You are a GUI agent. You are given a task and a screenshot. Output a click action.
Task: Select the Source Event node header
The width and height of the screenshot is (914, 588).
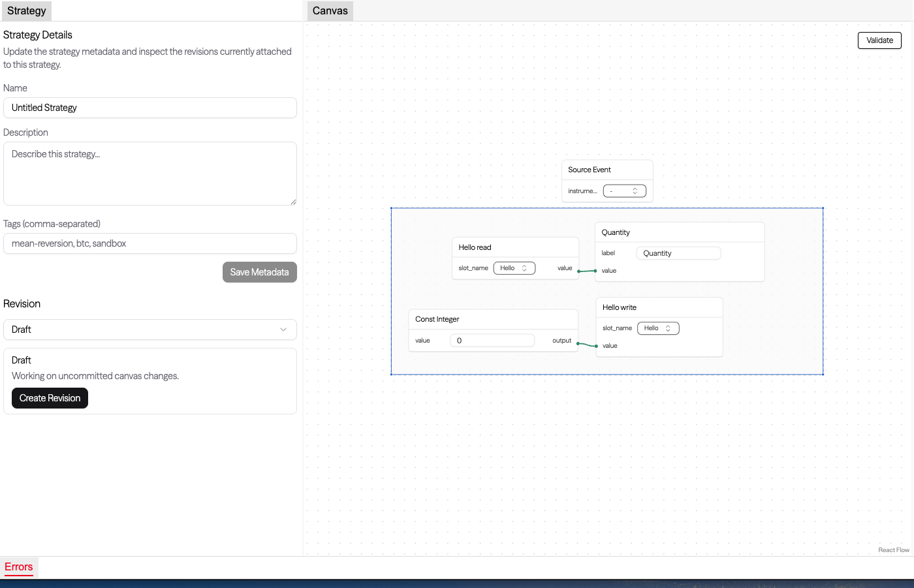click(607, 170)
